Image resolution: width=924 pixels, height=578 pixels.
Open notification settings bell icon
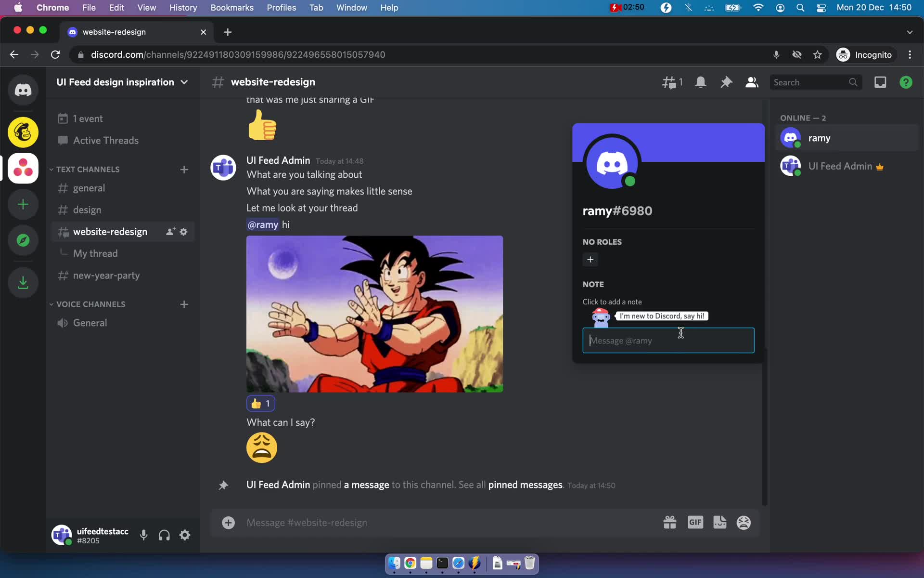[701, 82]
